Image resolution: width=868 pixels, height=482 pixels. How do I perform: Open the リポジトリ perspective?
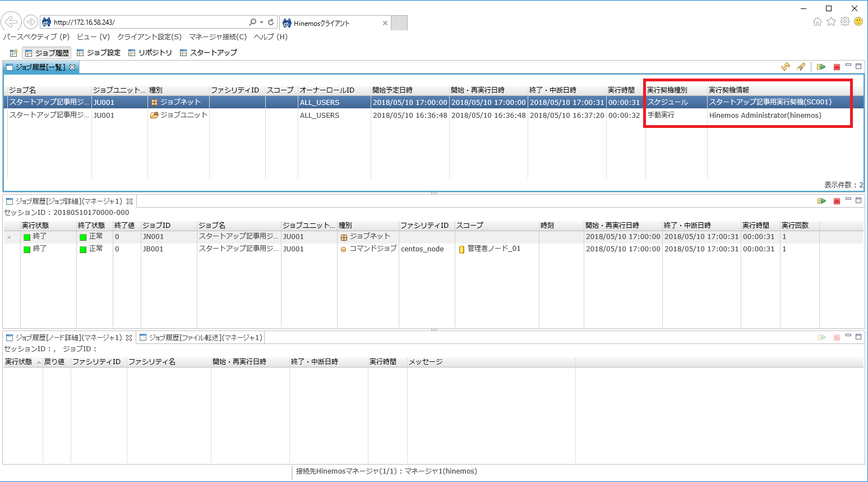point(150,53)
